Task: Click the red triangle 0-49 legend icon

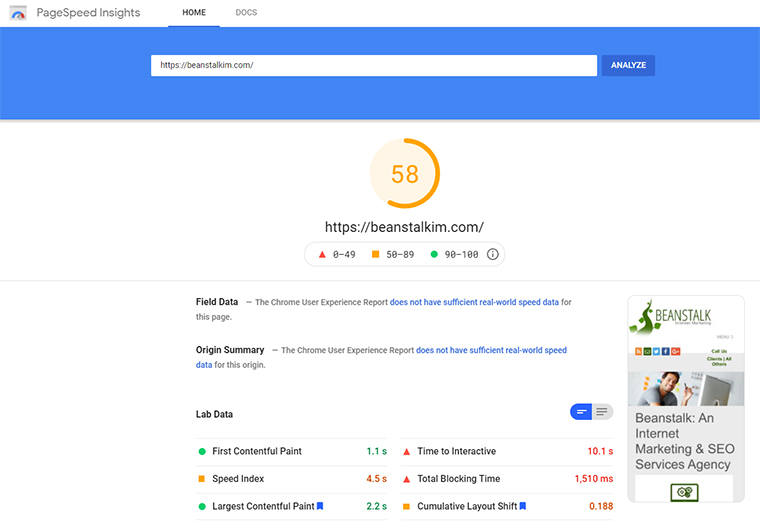Action: (x=322, y=254)
